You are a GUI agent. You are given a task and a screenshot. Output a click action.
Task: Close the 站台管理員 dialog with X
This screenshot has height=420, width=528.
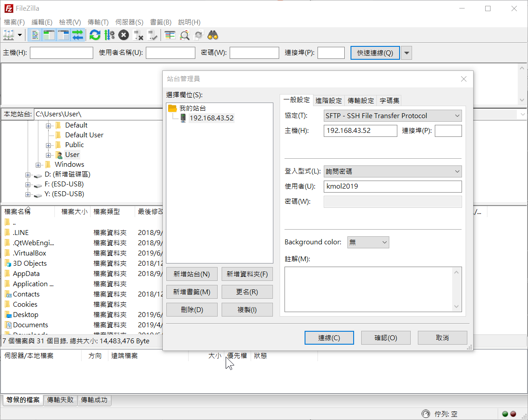[x=464, y=79]
